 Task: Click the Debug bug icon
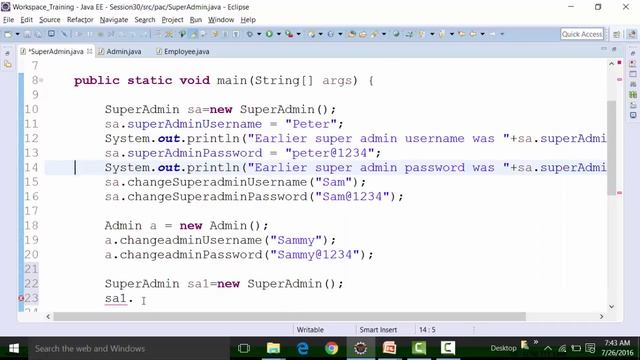click(249, 34)
